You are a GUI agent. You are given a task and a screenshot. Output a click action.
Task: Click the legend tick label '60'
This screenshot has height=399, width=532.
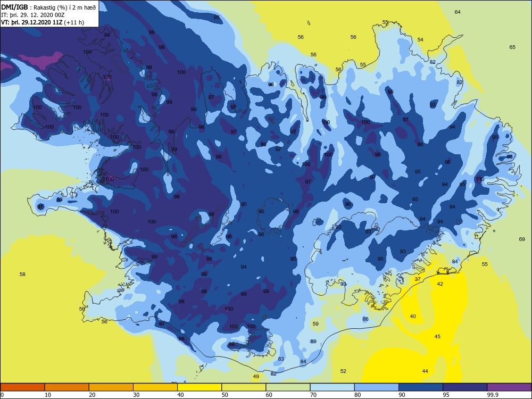269,395
